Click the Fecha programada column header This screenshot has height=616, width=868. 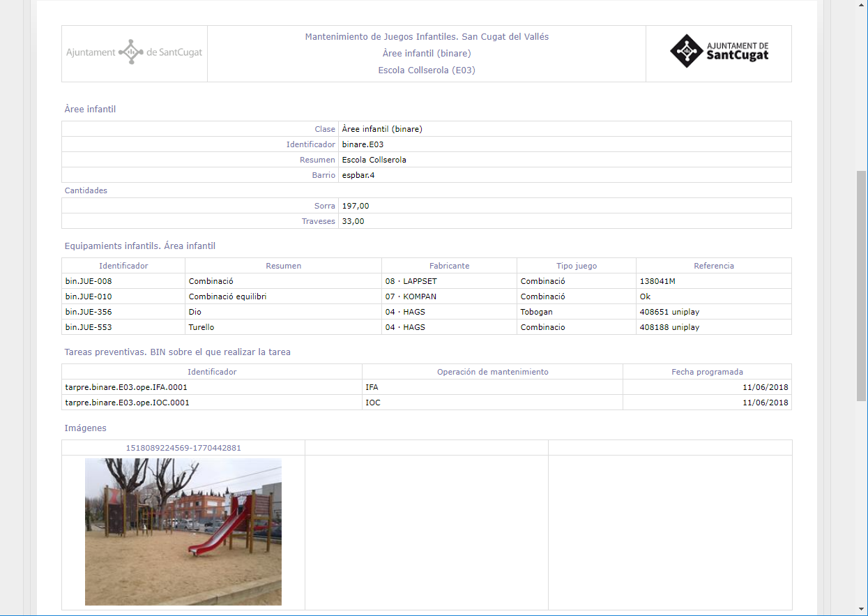(707, 372)
